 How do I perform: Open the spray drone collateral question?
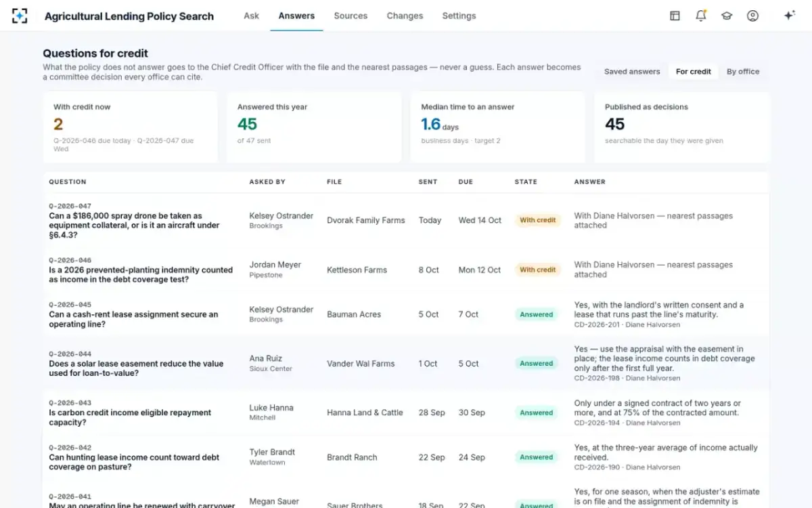click(x=134, y=226)
